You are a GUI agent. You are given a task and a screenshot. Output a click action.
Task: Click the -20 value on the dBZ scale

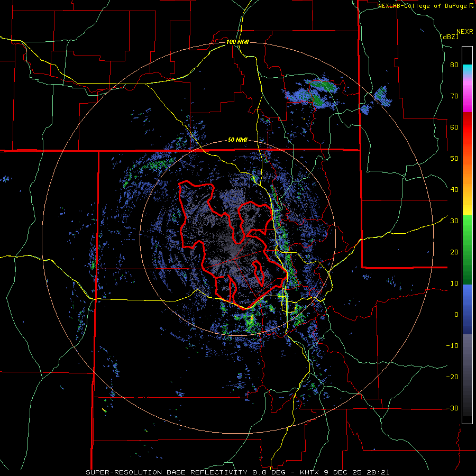pyautogui.click(x=452, y=377)
